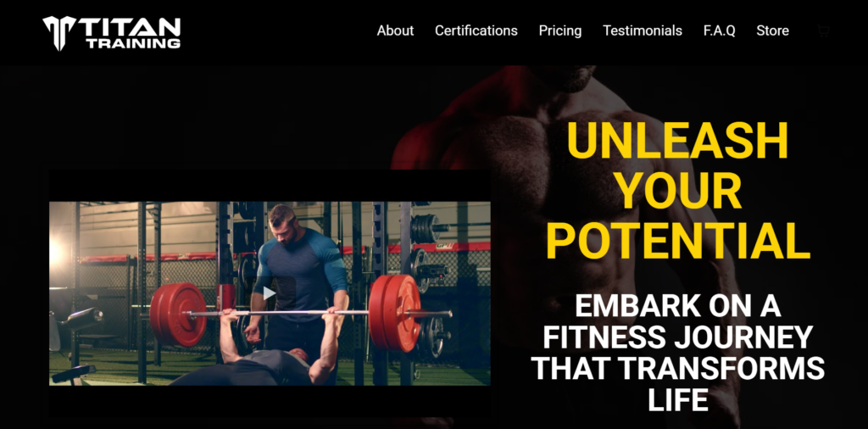Viewport: 868px width, 429px height.
Task: Click the right red weight plate in video
Action: click(x=395, y=313)
